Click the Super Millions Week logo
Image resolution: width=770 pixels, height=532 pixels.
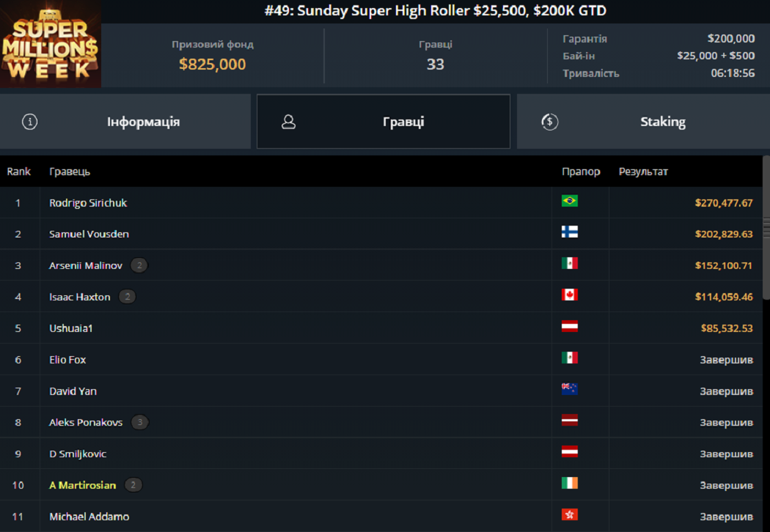coord(50,44)
